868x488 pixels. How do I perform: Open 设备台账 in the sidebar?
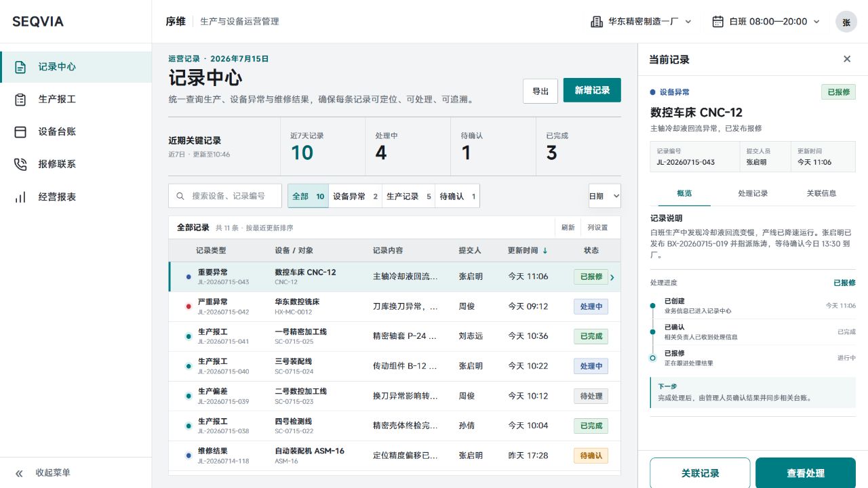(x=76, y=132)
